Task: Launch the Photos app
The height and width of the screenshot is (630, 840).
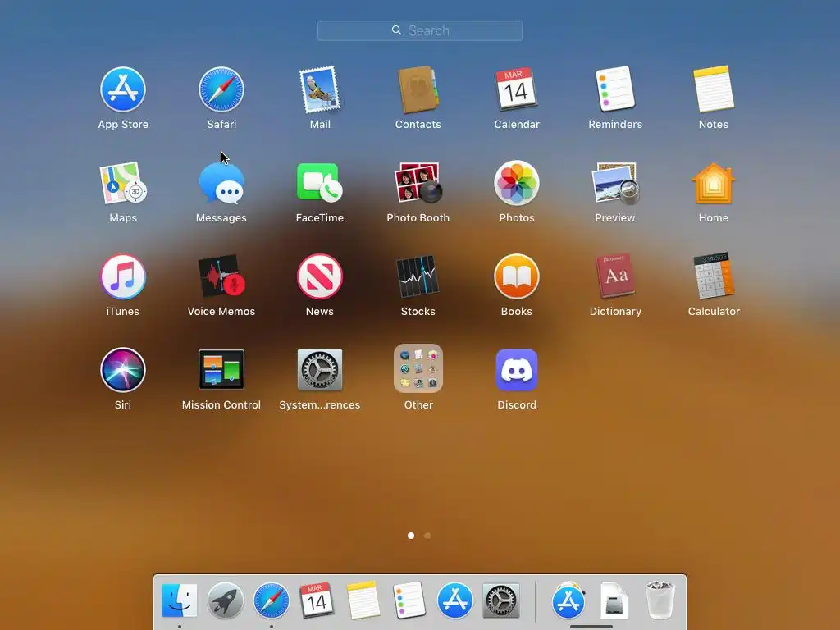Action: coord(517,183)
